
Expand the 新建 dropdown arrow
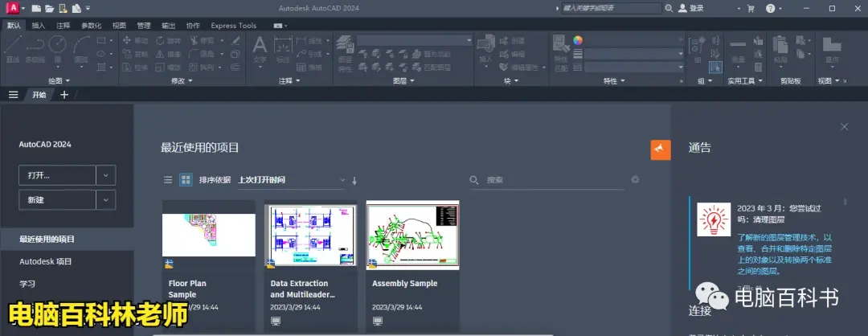coord(106,200)
